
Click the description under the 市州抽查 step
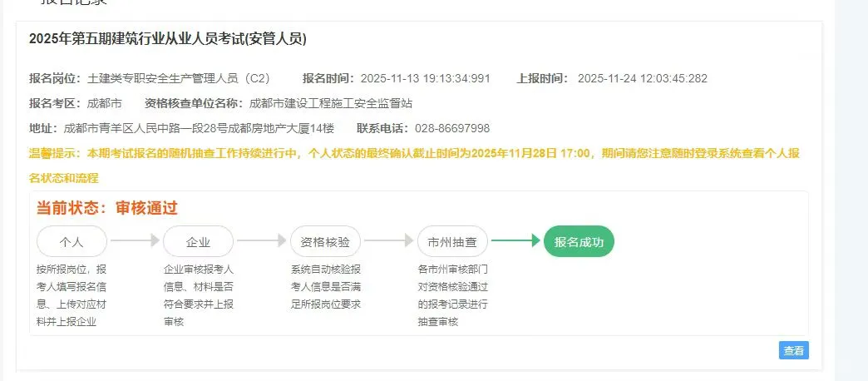click(453, 295)
